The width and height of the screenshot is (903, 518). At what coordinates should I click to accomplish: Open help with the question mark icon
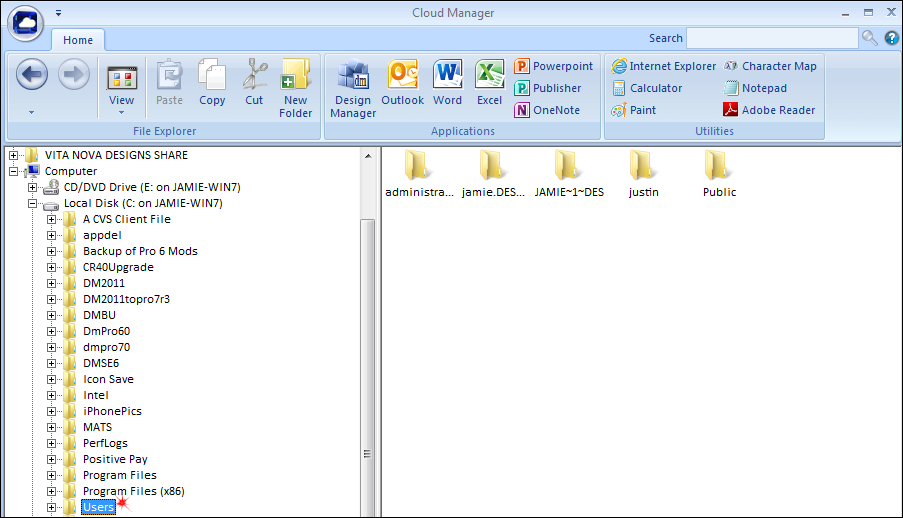point(891,38)
